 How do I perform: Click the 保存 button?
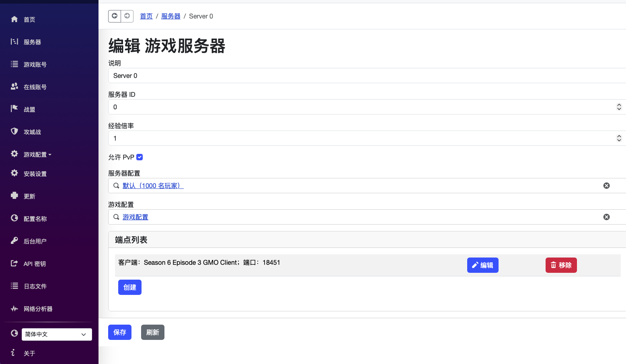tap(120, 332)
